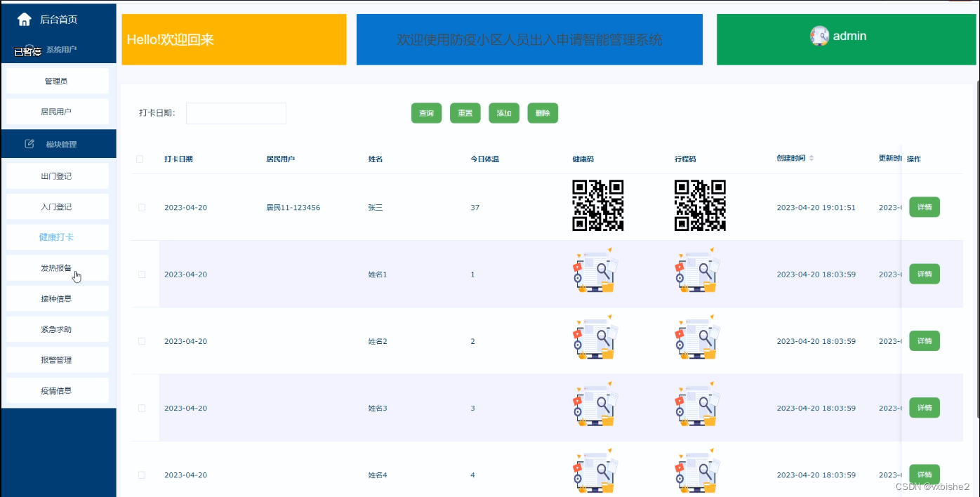Click the sort arrows on 创建时间 column

click(x=812, y=159)
